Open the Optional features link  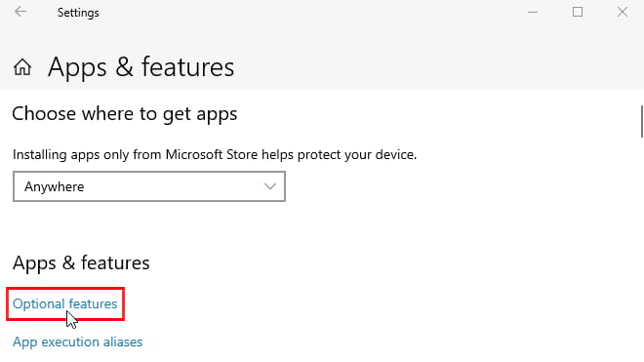(x=65, y=303)
